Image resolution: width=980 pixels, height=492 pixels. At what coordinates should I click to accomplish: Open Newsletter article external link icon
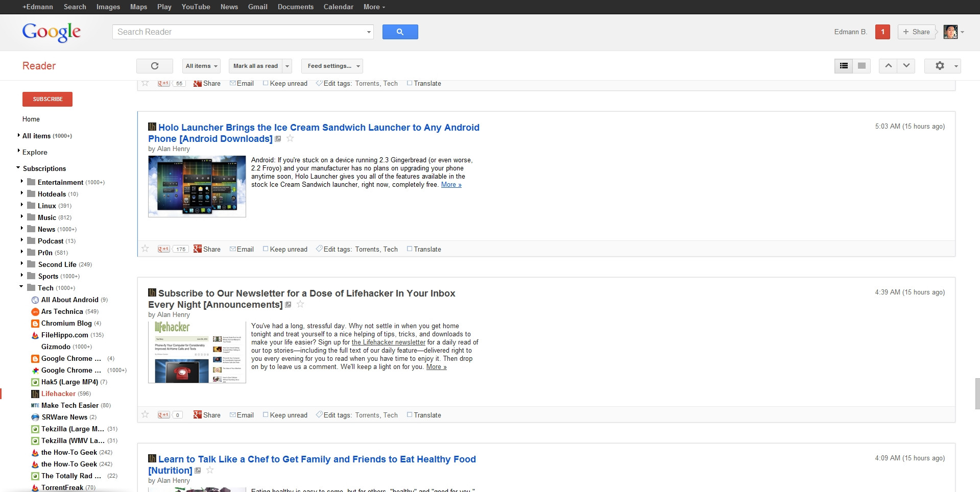click(x=288, y=305)
